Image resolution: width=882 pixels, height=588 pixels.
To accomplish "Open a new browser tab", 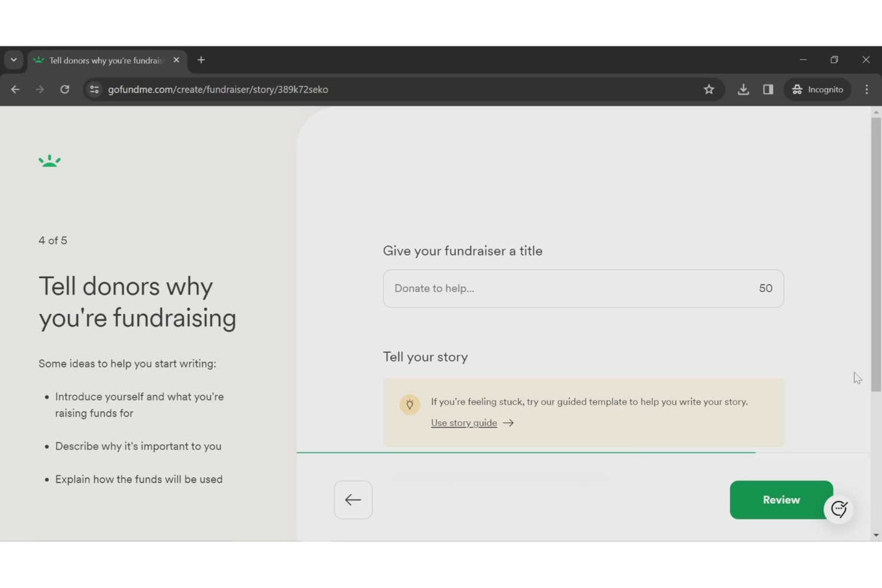I will coord(201,60).
